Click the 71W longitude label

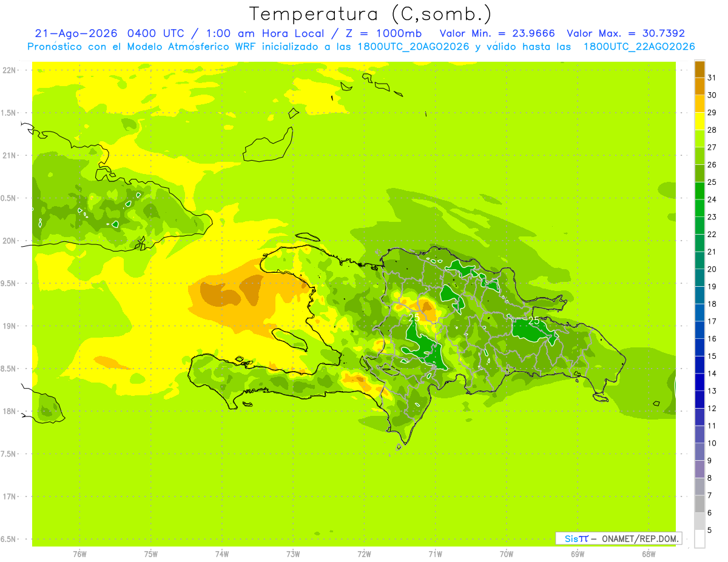435,554
